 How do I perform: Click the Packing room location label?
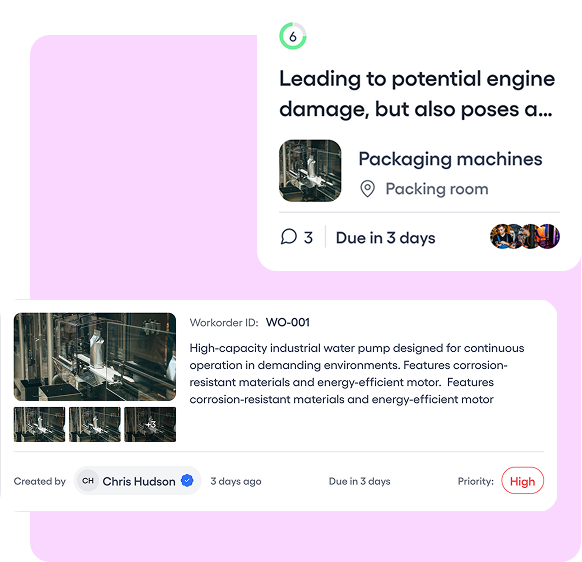(x=437, y=189)
